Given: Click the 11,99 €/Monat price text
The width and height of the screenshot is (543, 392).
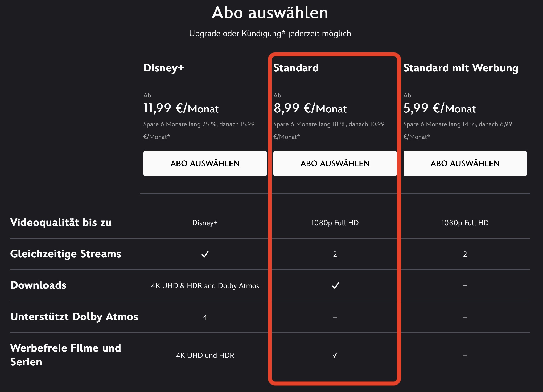Looking at the screenshot, I should pyautogui.click(x=181, y=109).
